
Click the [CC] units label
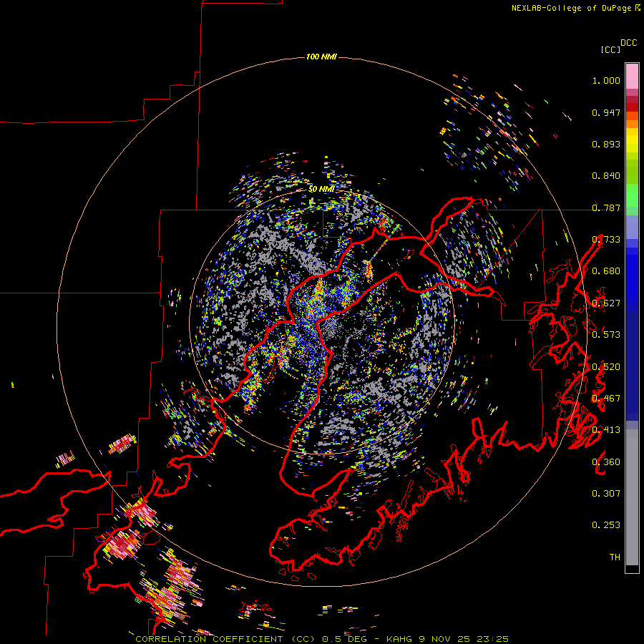pyautogui.click(x=611, y=49)
